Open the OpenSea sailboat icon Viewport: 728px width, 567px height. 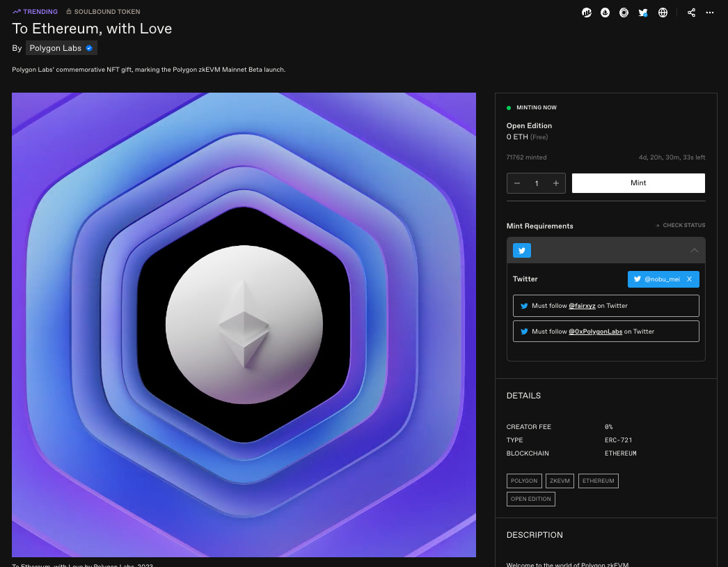click(605, 13)
